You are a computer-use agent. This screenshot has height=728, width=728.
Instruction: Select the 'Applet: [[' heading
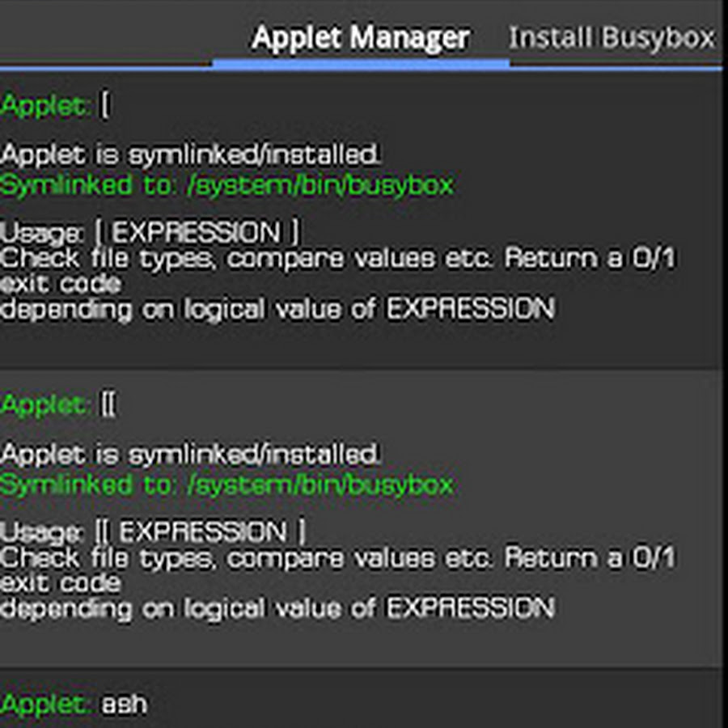coord(58,404)
